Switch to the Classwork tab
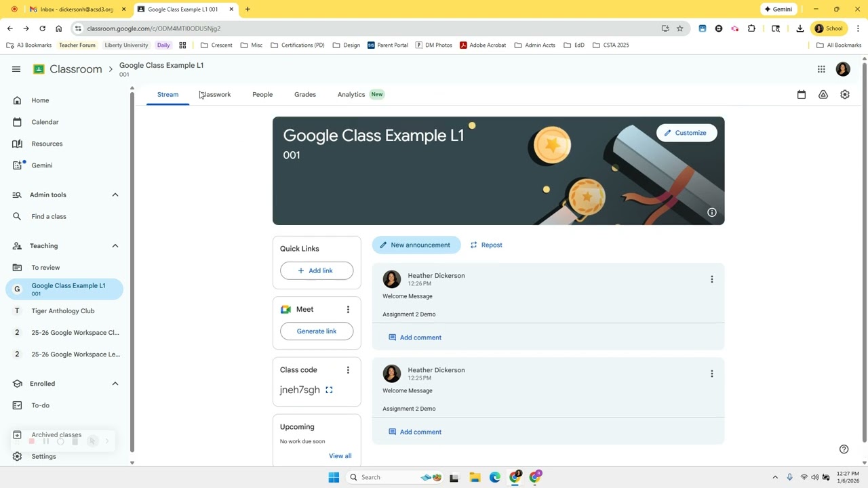This screenshot has height=488, width=868. (215, 95)
